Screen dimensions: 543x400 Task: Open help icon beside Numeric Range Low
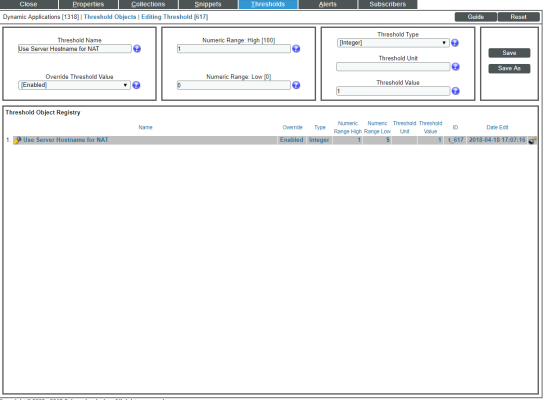[x=296, y=85]
